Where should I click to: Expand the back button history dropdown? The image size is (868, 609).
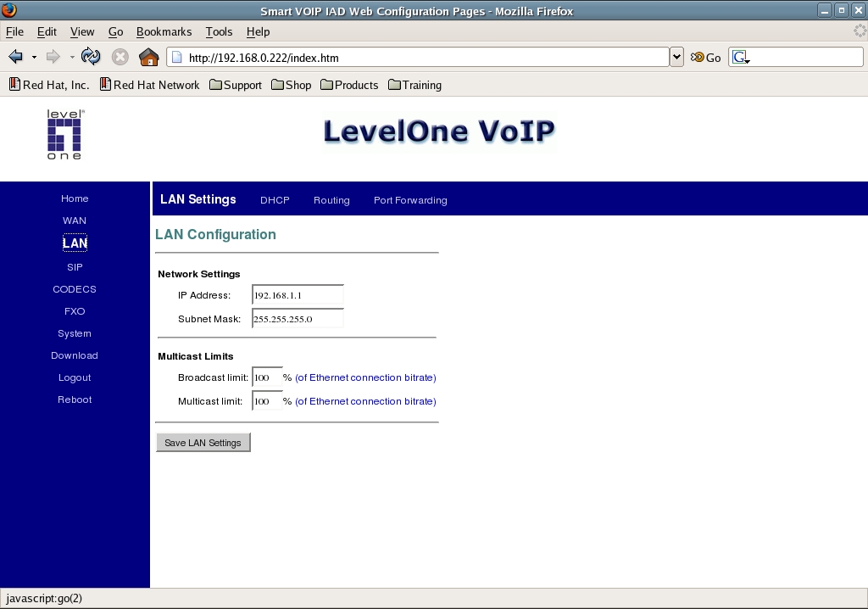34,57
